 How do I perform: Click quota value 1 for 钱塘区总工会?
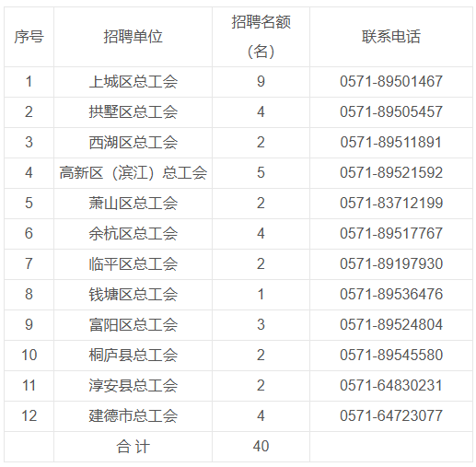pyautogui.click(x=261, y=294)
